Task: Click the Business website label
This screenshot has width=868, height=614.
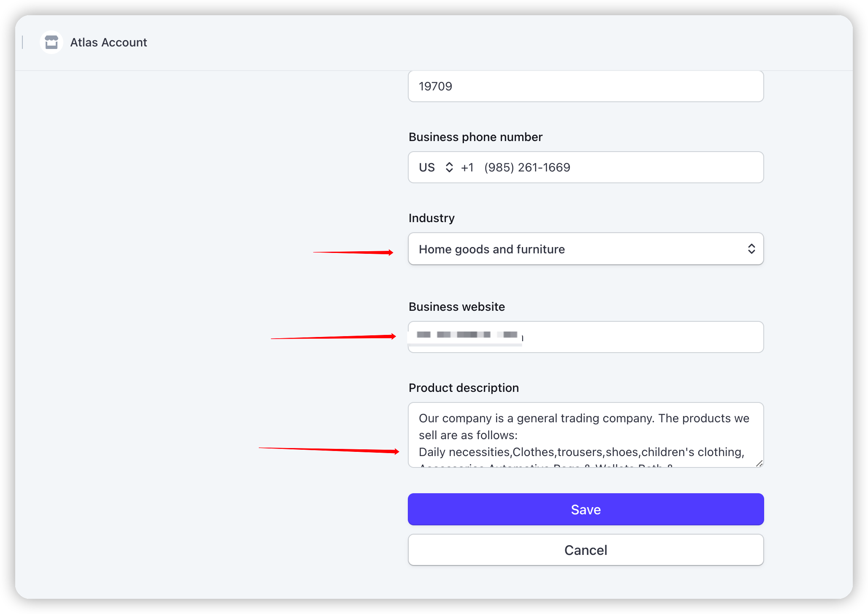Action: pyautogui.click(x=456, y=307)
